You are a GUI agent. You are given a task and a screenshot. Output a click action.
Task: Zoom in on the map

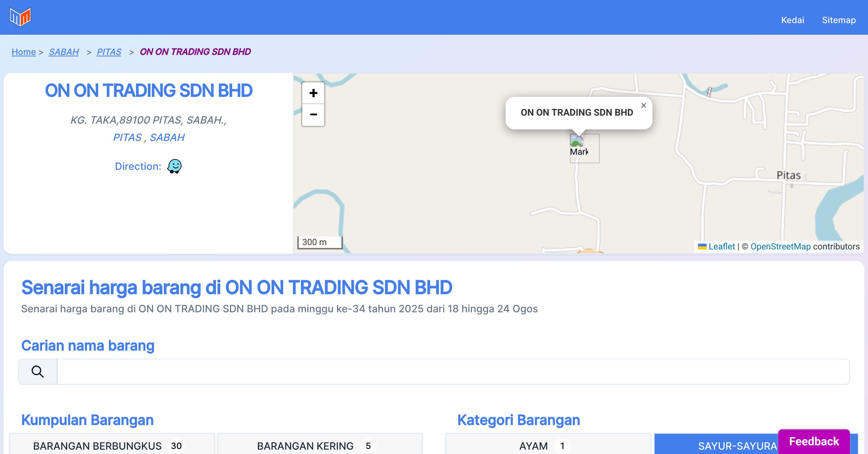click(313, 93)
